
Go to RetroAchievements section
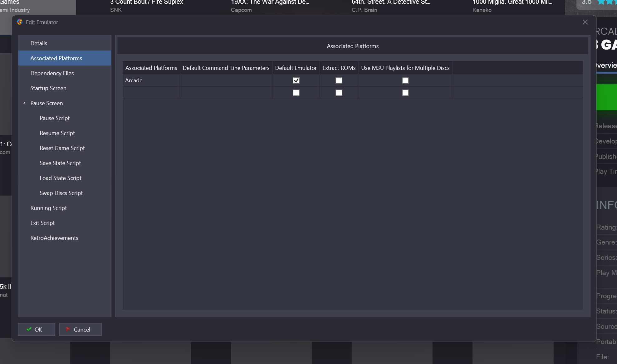click(54, 238)
